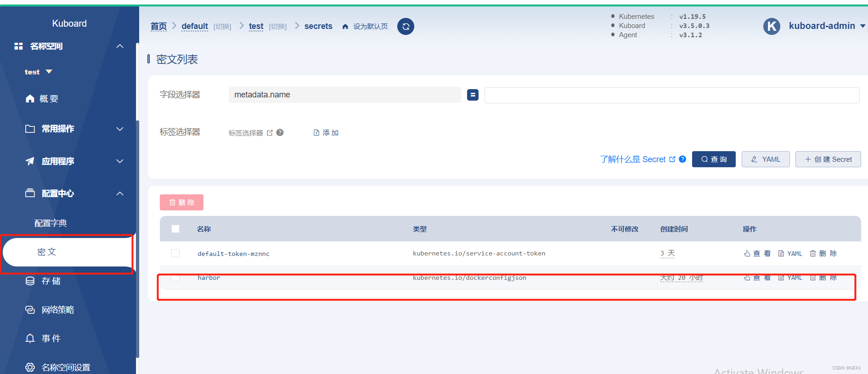Click the equals operator icon in field selector
The width and height of the screenshot is (868, 374).
click(473, 95)
